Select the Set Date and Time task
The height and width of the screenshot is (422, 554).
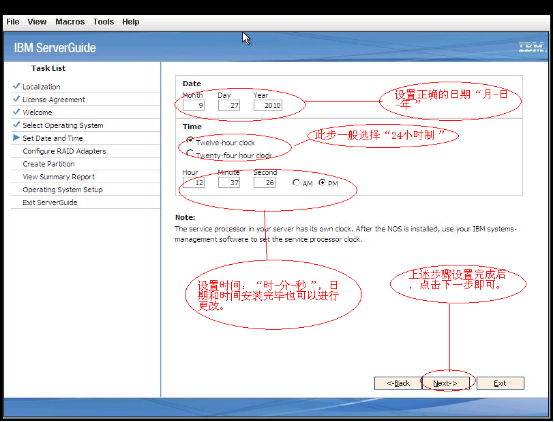[x=53, y=138]
